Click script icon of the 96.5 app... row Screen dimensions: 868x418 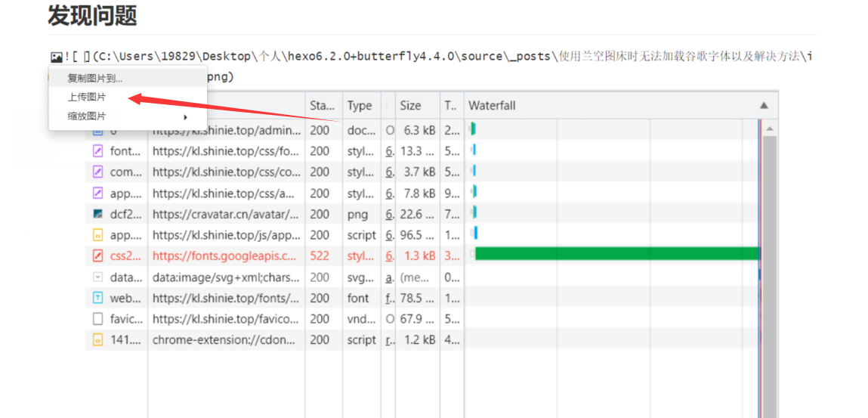[98, 235]
